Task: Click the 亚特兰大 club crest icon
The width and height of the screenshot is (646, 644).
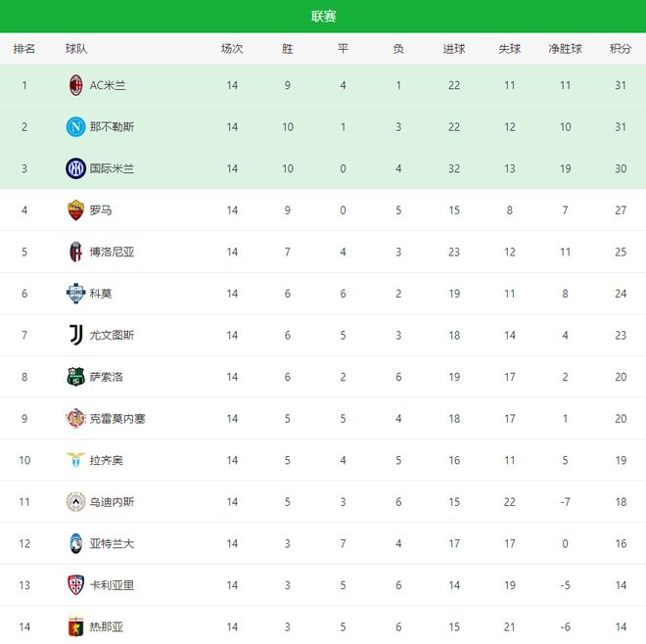Action: [75, 543]
